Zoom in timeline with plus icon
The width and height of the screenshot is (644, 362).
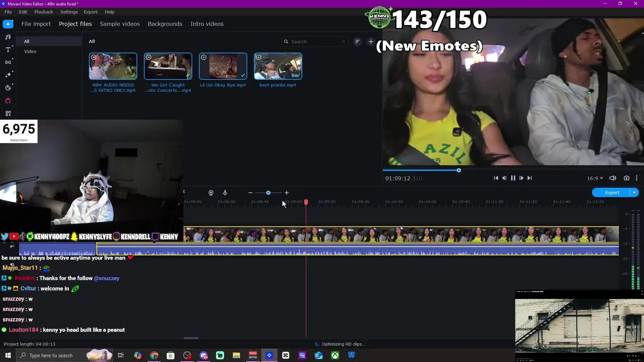287,193
